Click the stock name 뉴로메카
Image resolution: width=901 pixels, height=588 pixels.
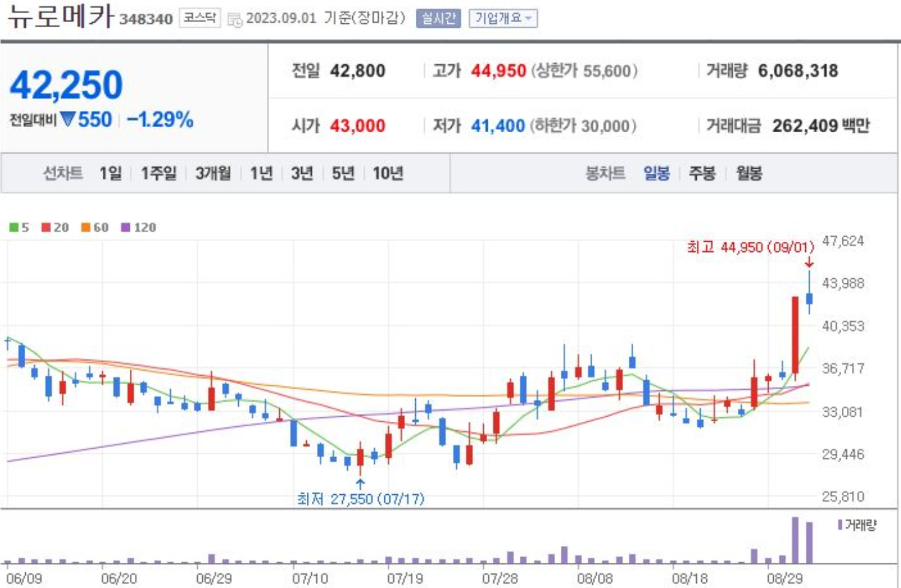tap(60, 16)
